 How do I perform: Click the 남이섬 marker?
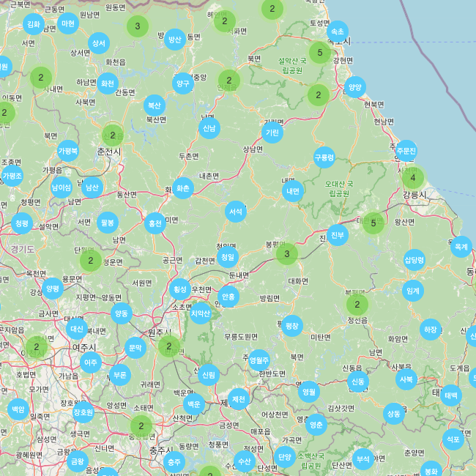(62, 187)
